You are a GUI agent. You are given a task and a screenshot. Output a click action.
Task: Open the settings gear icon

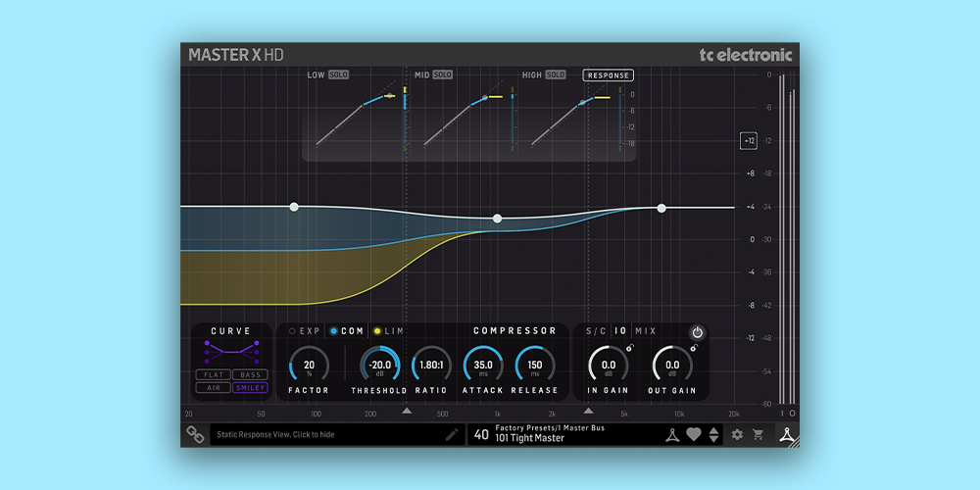coord(737,434)
